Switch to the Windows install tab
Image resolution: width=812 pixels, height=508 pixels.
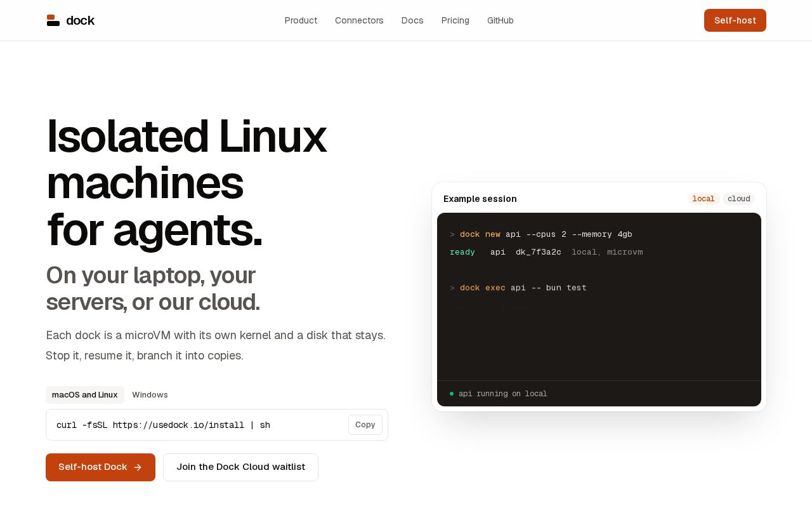click(150, 395)
